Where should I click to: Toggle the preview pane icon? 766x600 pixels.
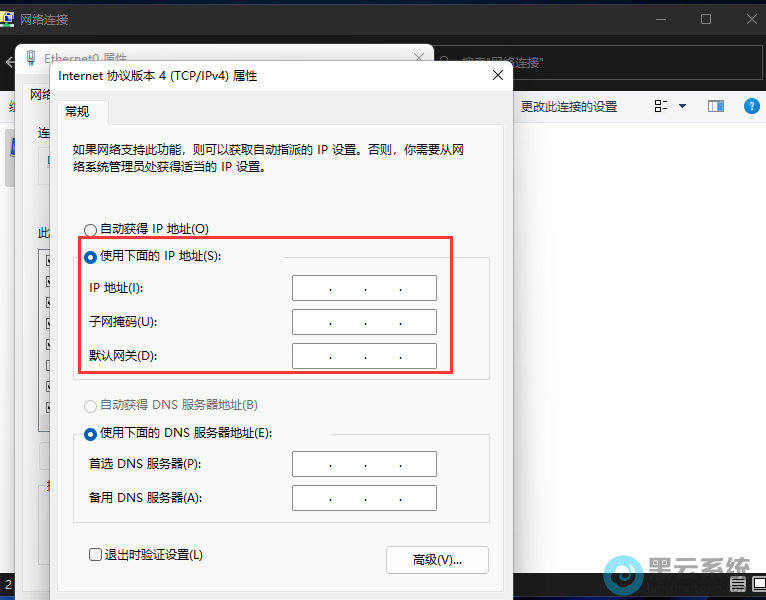coord(715,106)
